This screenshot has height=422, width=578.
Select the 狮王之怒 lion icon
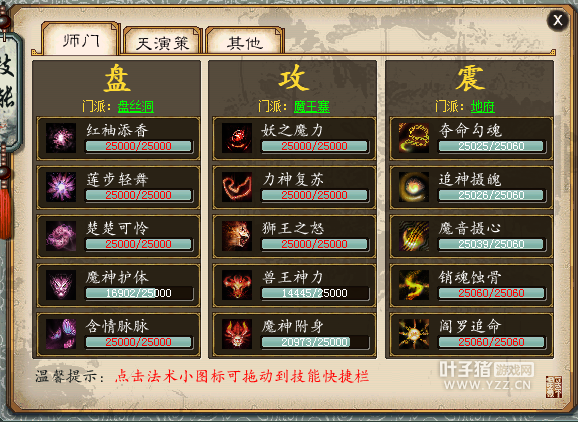(237, 236)
